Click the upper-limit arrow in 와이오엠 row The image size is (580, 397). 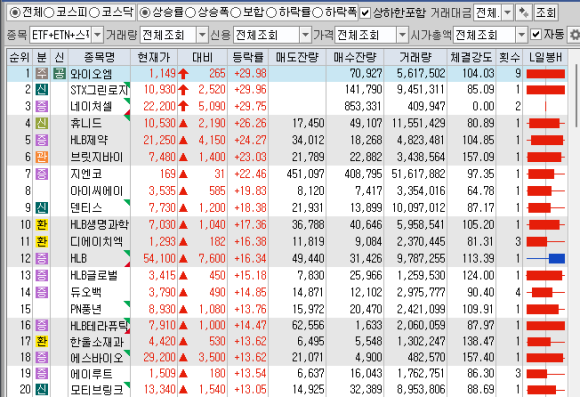click(x=183, y=74)
